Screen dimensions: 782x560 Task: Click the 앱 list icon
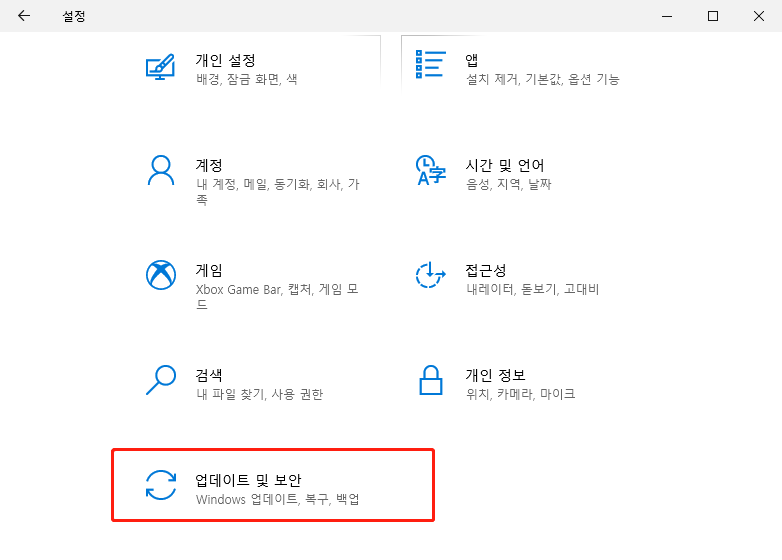[430, 64]
